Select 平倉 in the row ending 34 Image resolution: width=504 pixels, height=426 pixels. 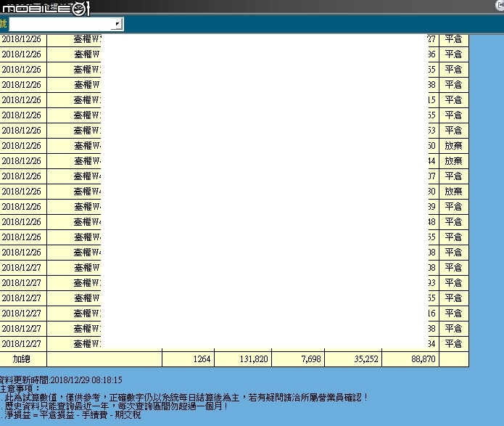[x=453, y=344]
